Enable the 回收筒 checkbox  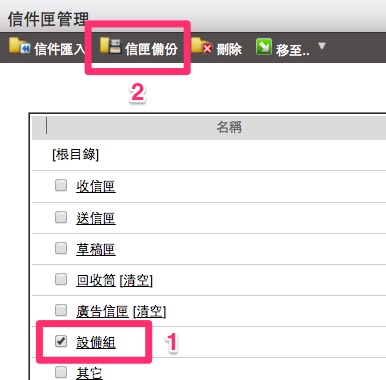(x=61, y=279)
